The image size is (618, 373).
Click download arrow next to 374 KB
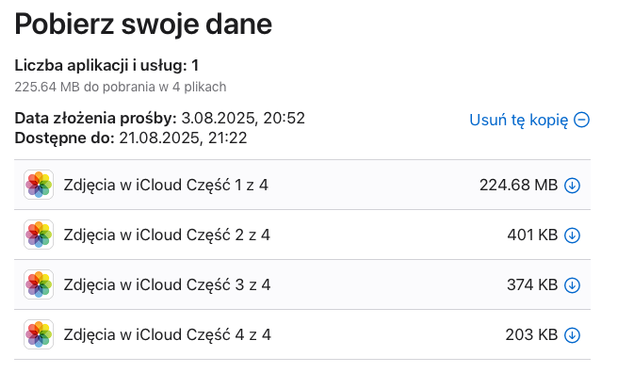[572, 285]
